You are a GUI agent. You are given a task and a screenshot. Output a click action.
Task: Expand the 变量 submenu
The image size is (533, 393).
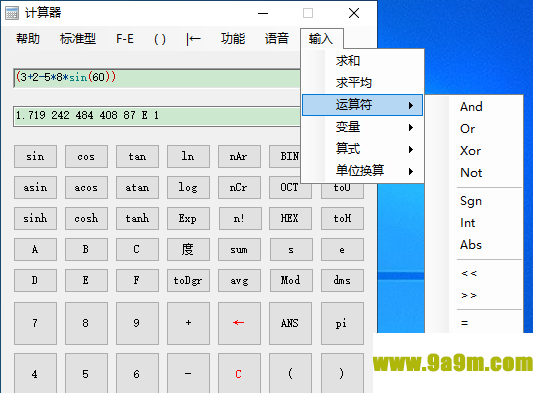tap(362, 127)
